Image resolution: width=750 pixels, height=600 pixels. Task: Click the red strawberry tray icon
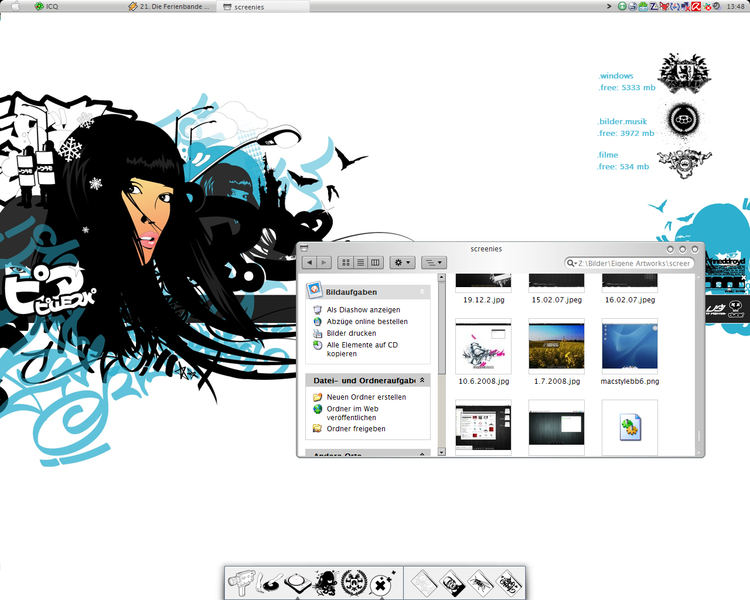point(708,7)
